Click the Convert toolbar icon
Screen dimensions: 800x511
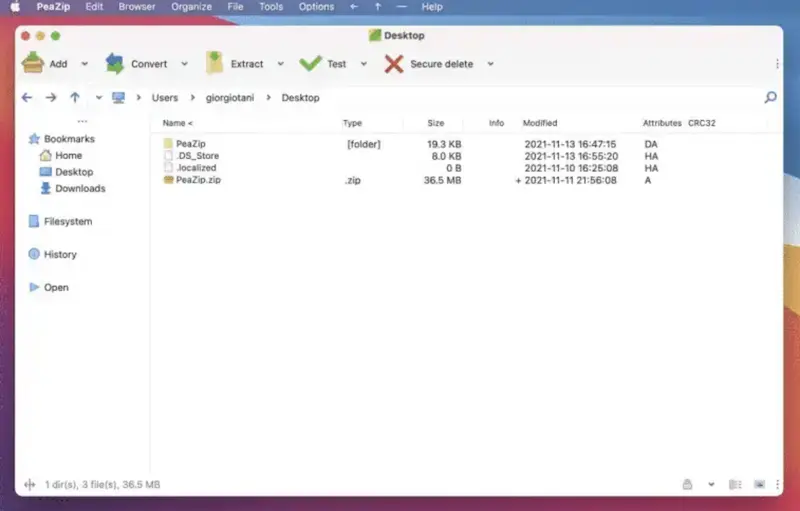115,63
